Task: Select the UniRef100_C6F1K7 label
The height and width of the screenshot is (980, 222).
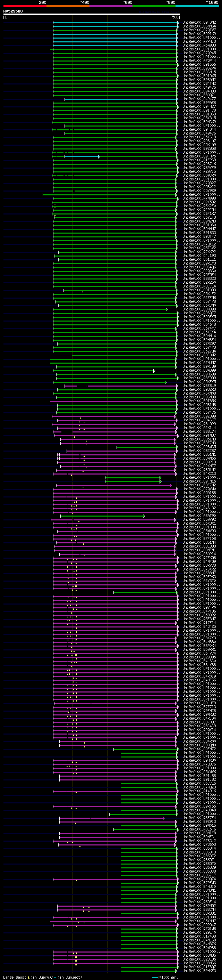Action: click(x=199, y=213)
